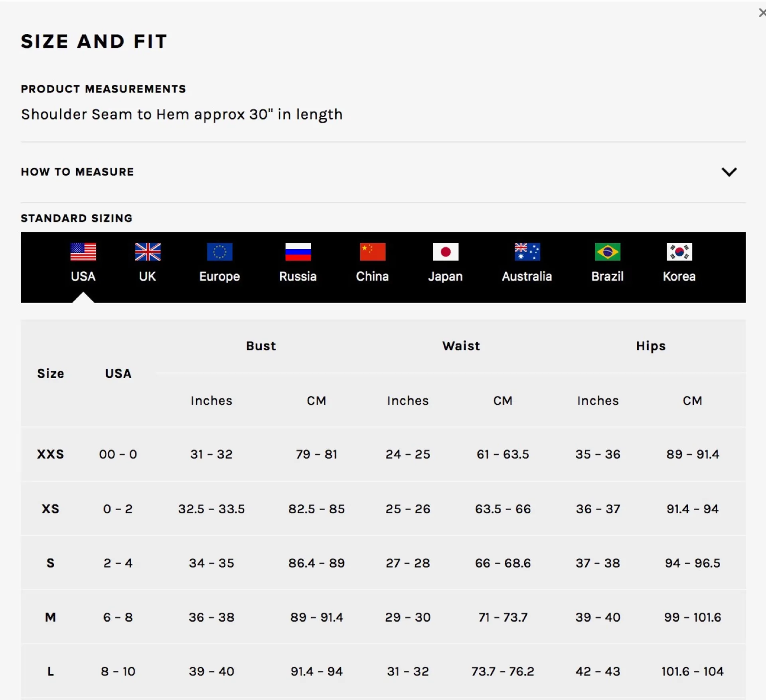Click the UK flag icon
This screenshot has width=766, height=700.
[148, 252]
